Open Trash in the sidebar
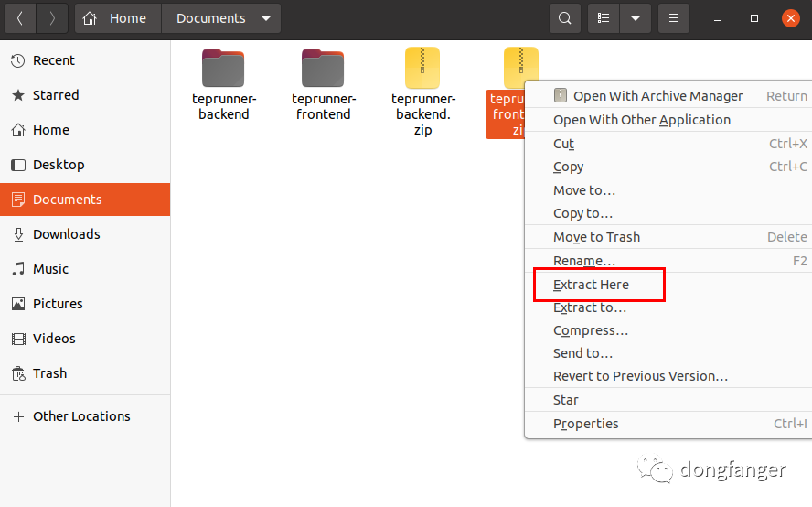The width and height of the screenshot is (812, 507). [49, 373]
